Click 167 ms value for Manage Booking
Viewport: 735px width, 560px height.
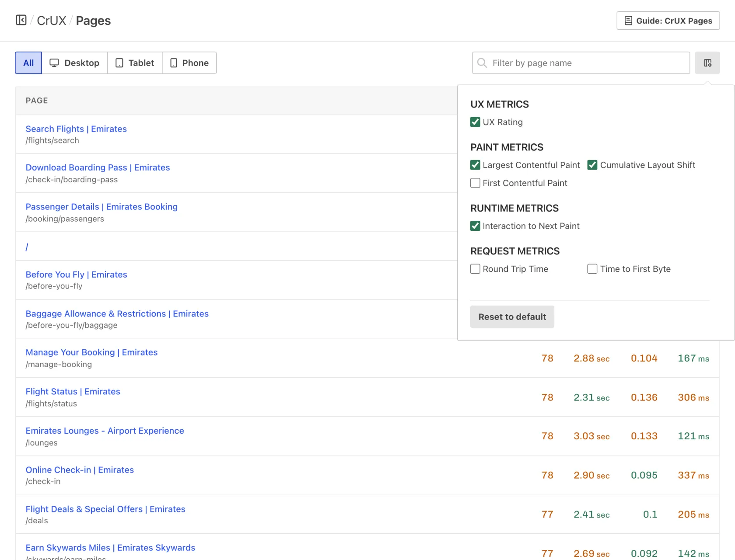[x=693, y=358]
